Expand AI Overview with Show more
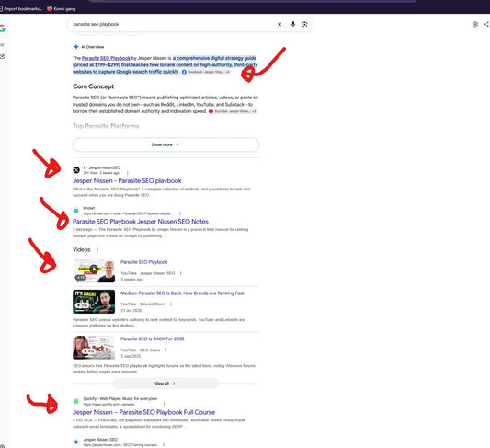This screenshot has width=490, height=448. [x=165, y=144]
